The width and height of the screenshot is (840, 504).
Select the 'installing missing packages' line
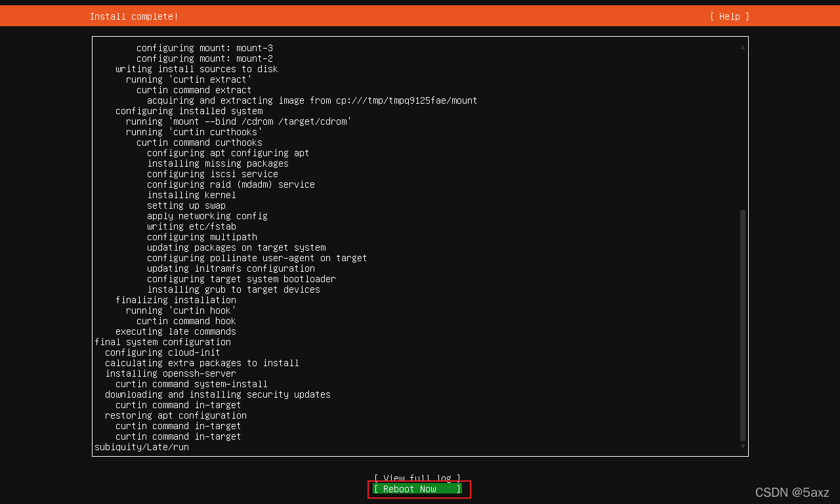[218, 163]
